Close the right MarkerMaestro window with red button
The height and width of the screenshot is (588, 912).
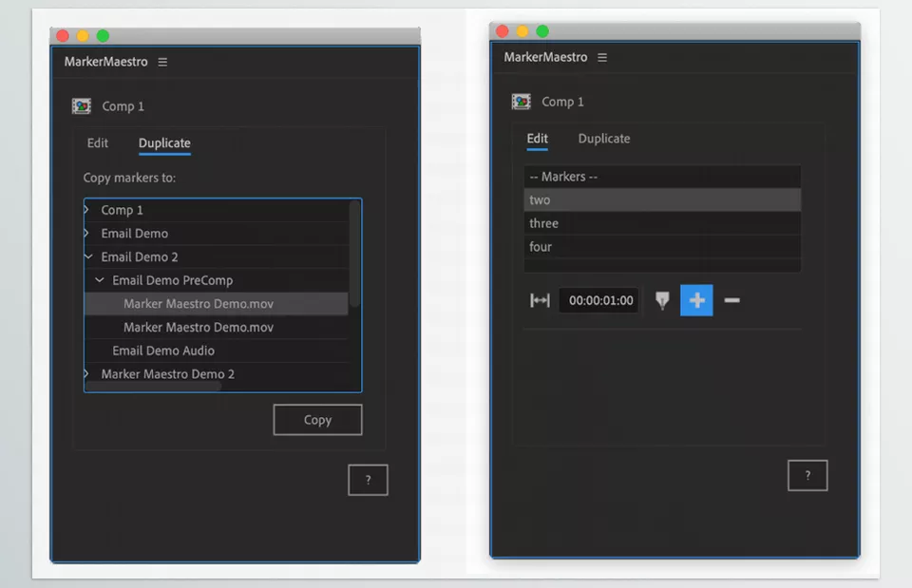tap(503, 31)
